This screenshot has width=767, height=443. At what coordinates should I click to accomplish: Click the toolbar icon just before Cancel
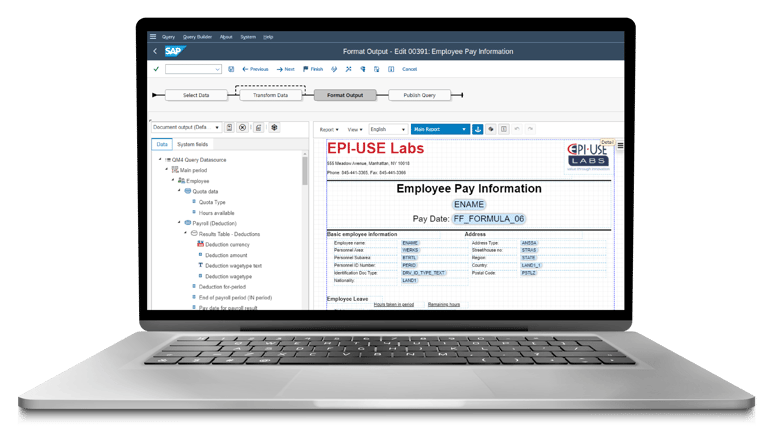pos(391,69)
